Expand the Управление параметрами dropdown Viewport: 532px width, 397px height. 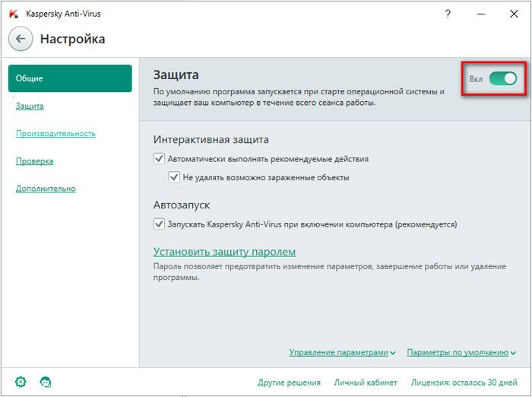coord(342,353)
